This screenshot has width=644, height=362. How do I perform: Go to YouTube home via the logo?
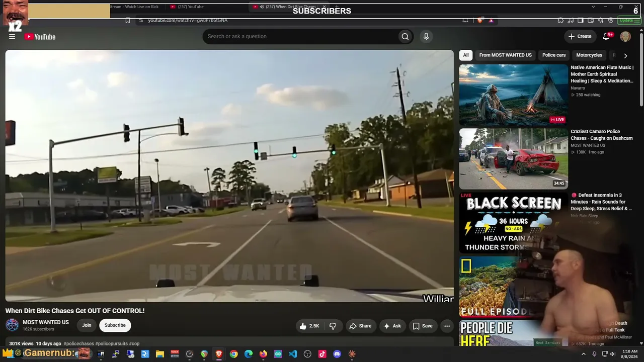point(40,37)
